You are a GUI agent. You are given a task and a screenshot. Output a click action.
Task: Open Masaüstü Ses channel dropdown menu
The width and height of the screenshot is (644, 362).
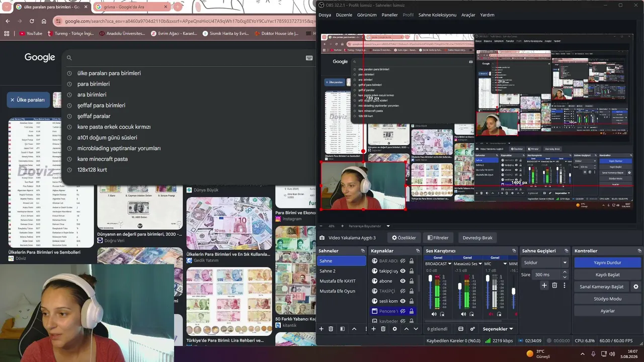(x=480, y=263)
